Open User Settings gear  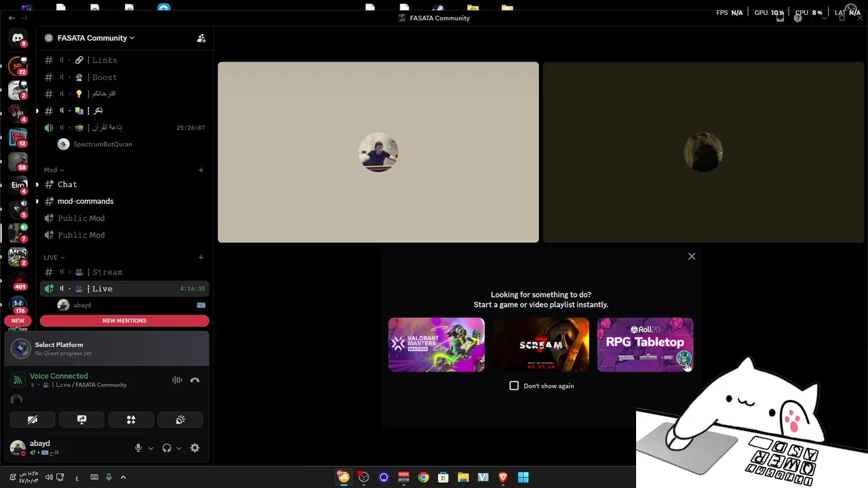[x=195, y=448]
